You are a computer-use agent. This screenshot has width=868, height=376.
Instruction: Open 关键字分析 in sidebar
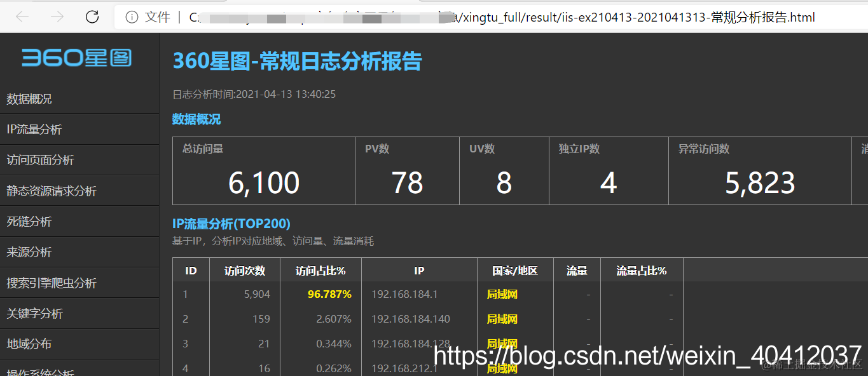79,314
